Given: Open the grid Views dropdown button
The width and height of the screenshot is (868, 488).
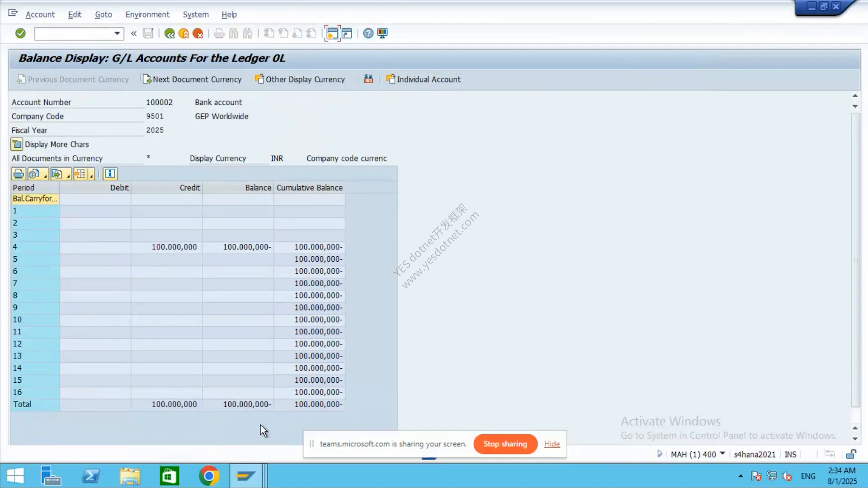Looking at the screenshot, I should pyautogui.click(x=38, y=174).
